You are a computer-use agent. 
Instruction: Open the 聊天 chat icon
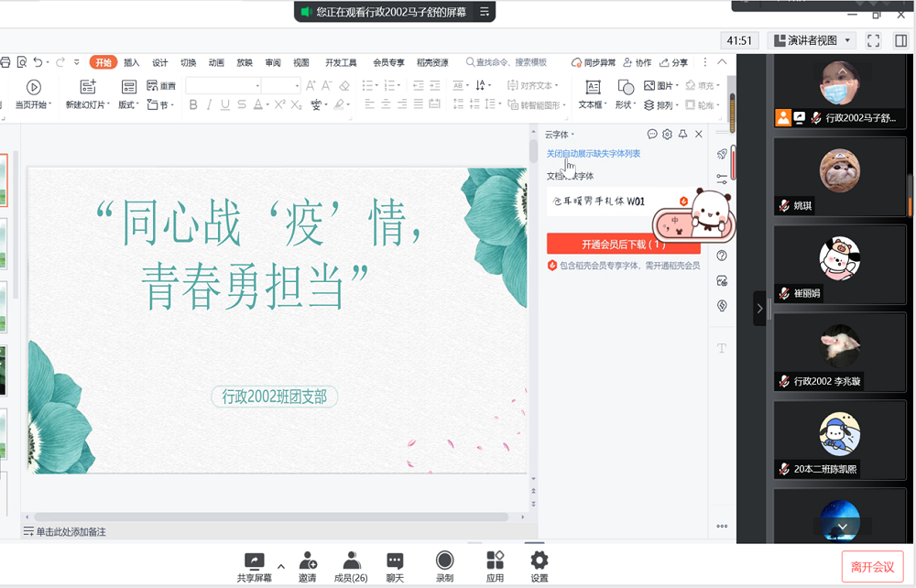(395, 561)
